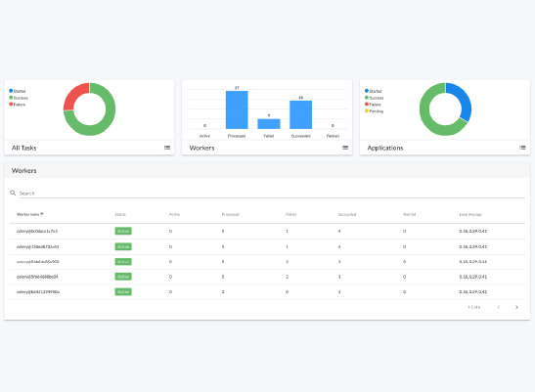Sort table by Load Average column header
This screenshot has height=392, width=535.
[470, 214]
